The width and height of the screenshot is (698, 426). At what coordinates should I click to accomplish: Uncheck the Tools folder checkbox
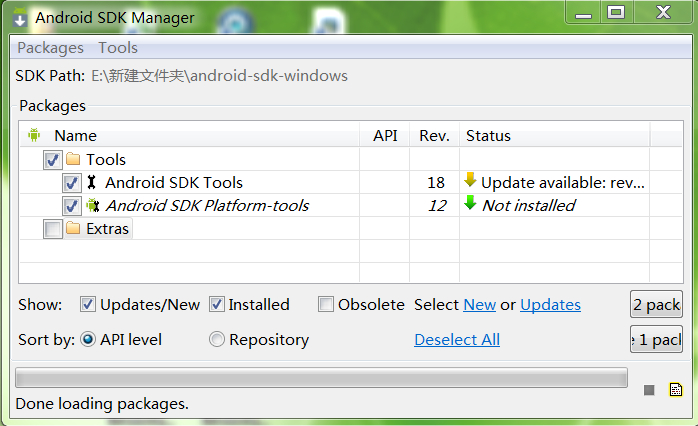point(53,160)
